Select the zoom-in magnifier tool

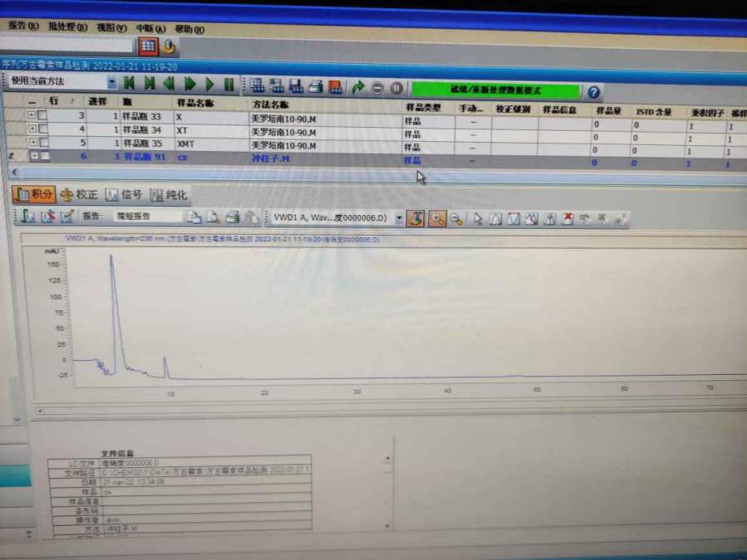pos(437,219)
